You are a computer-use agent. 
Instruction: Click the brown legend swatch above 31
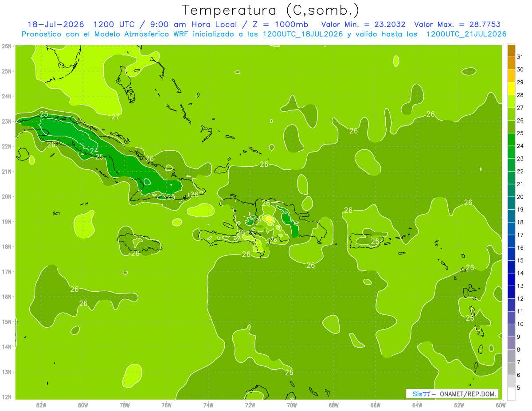pyautogui.click(x=511, y=51)
